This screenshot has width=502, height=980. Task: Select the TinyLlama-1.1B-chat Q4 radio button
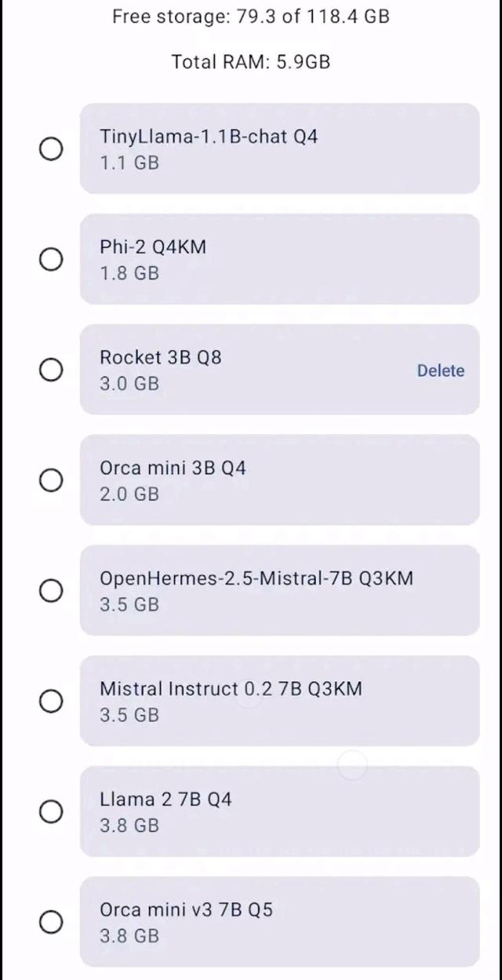coord(51,148)
